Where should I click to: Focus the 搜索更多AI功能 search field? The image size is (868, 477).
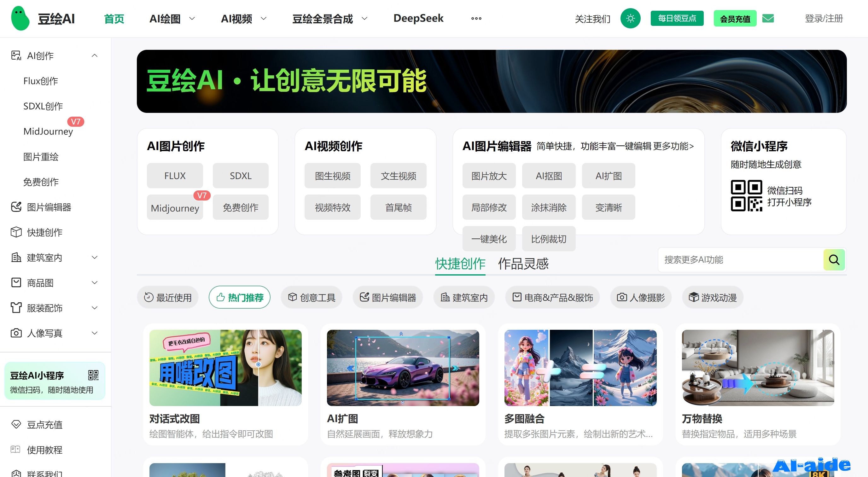click(741, 260)
